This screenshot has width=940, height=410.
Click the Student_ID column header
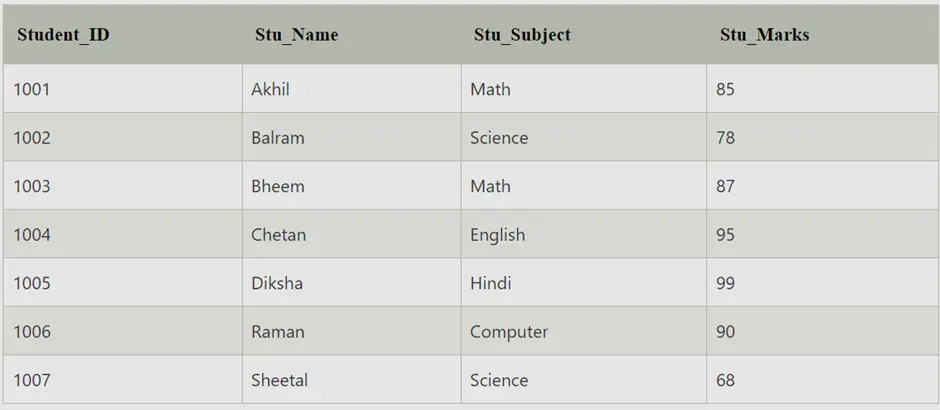(x=122, y=35)
